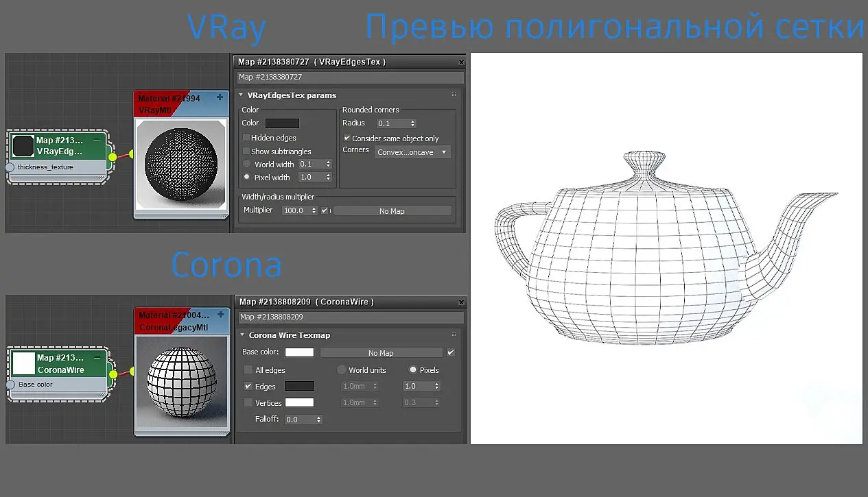Toggle the Edges checkbox in CoronaWire
The width and height of the screenshot is (868, 497).
(x=248, y=386)
